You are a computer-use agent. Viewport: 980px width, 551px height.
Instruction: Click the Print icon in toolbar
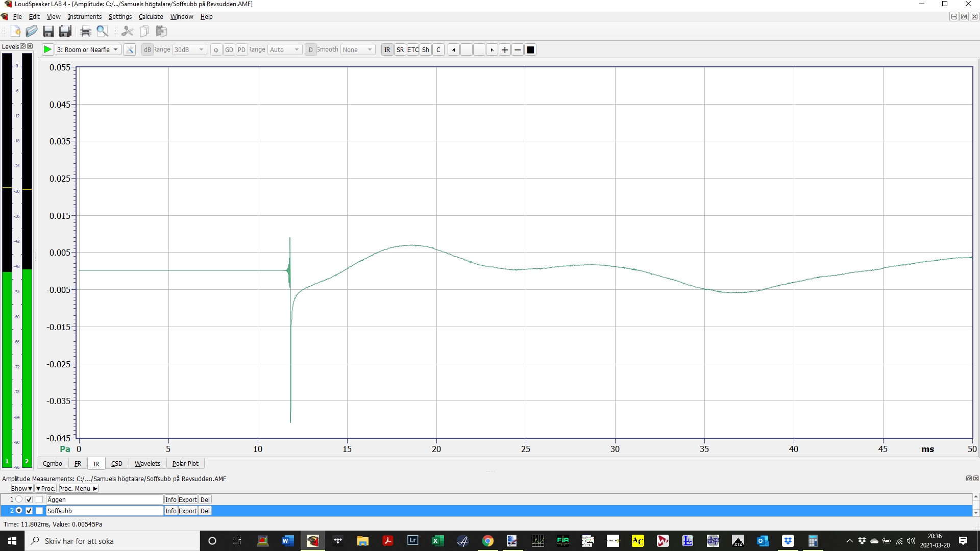pyautogui.click(x=85, y=32)
